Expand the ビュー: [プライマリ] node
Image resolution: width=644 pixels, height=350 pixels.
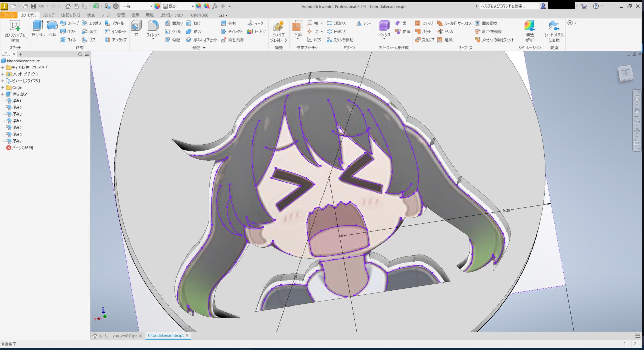(x=3, y=81)
